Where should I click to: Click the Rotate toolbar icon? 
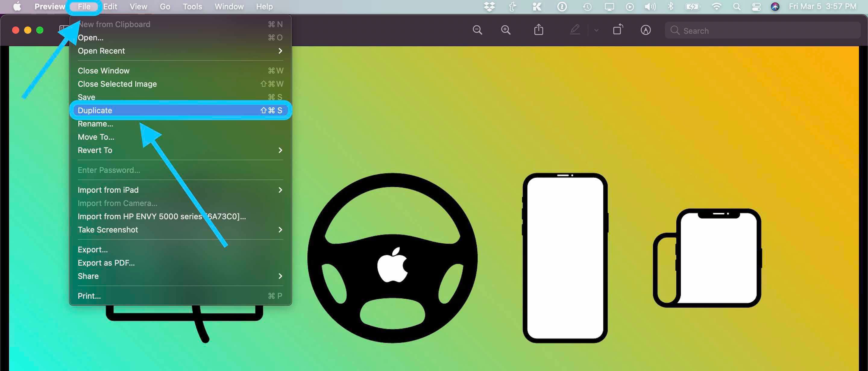click(618, 30)
